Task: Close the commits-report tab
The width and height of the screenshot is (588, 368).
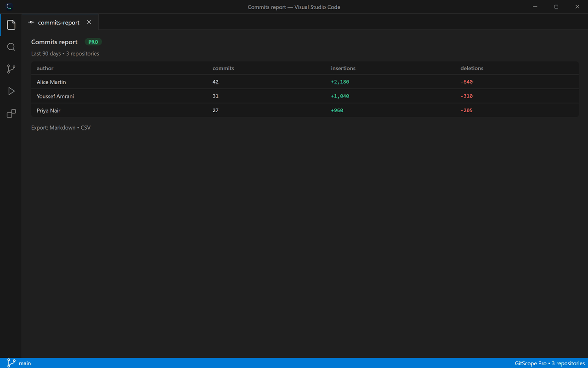Action: click(x=89, y=22)
